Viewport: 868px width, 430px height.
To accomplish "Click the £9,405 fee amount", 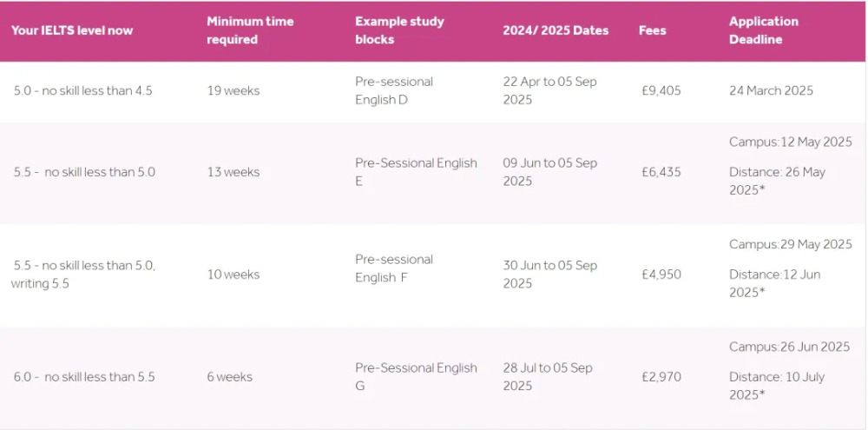I will 661,91.
